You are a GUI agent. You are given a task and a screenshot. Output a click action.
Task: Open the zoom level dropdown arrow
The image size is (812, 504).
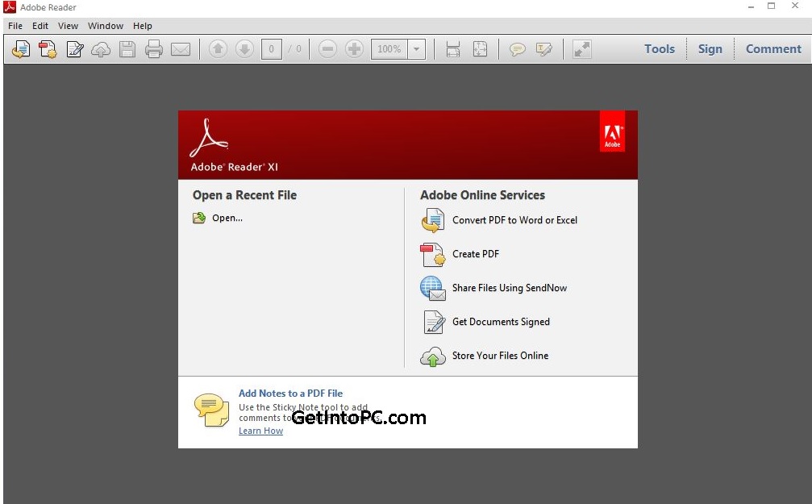point(416,49)
